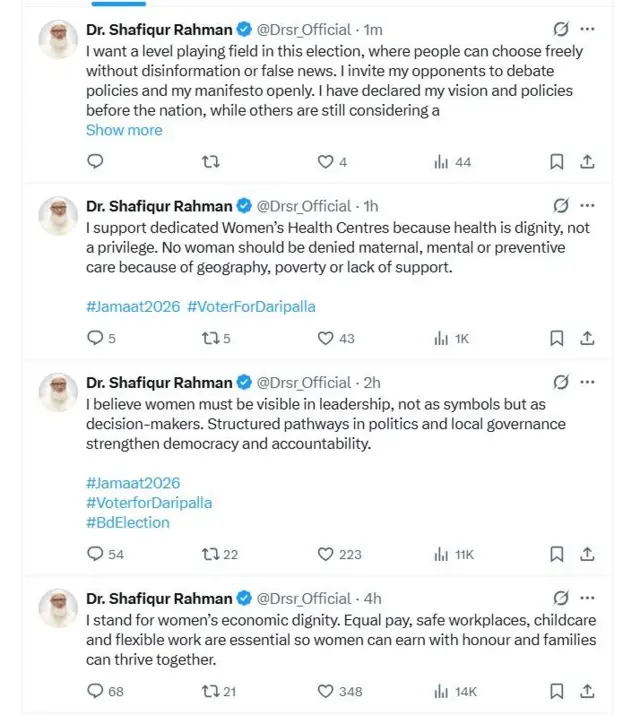Screen dimensions: 640x715
Task: Retweet the women in leadership tweet
Action: (210, 554)
